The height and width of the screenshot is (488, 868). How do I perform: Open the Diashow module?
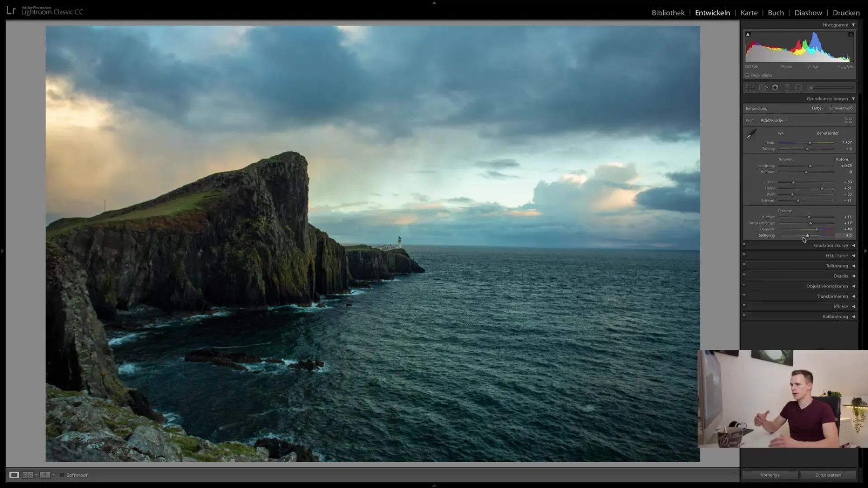(808, 13)
